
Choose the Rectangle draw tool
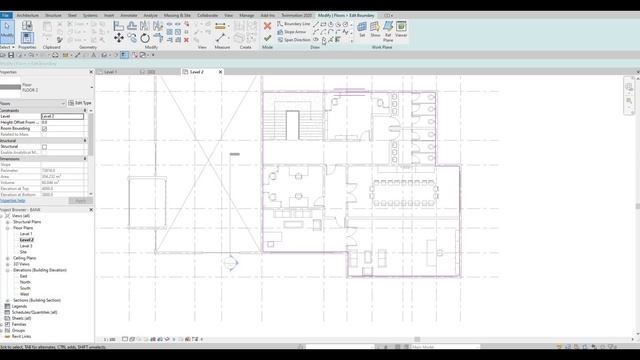click(323, 24)
